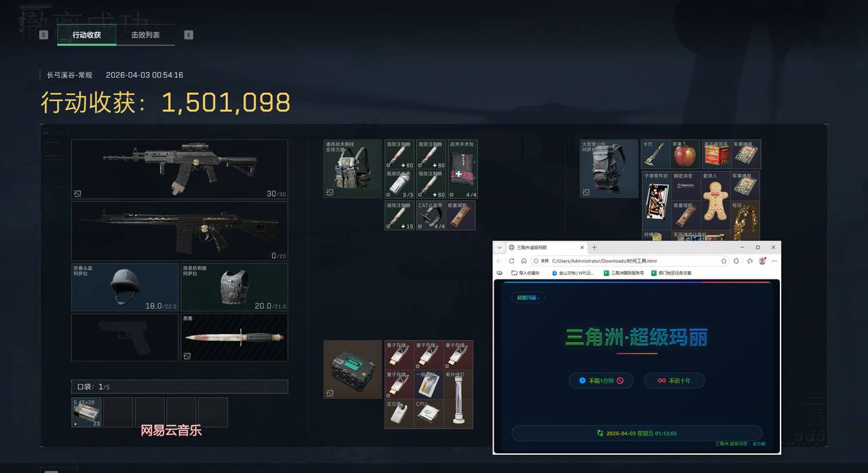Click the browser address bar

pos(631,261)
